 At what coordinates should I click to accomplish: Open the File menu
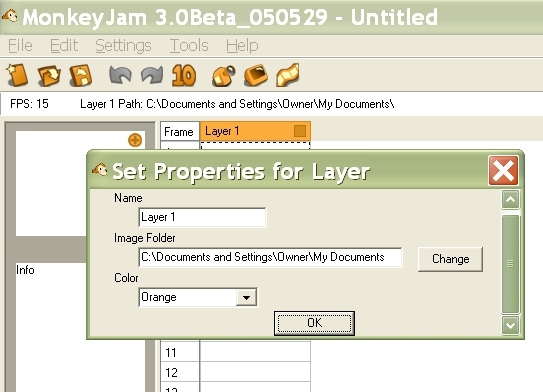[20, 45]
